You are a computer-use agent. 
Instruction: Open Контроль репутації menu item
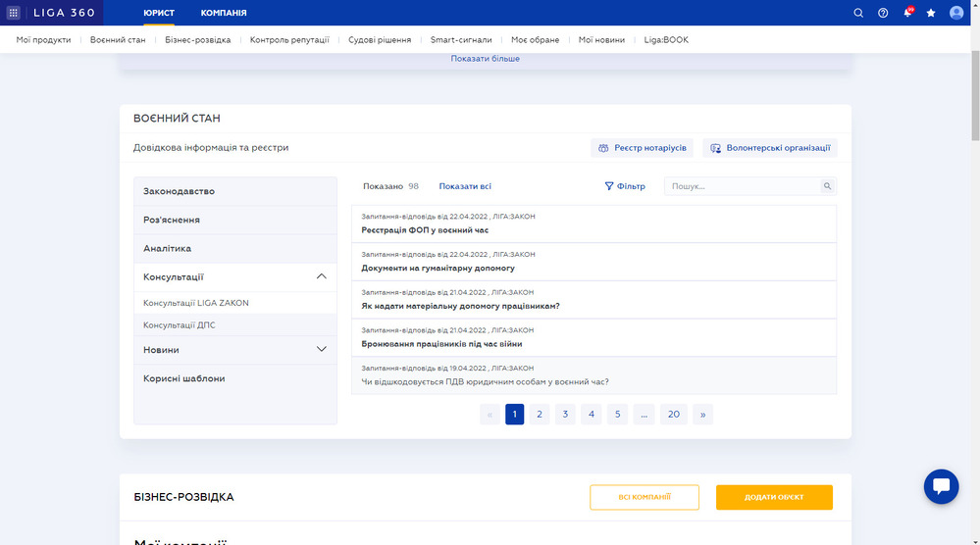coord(289,39)
